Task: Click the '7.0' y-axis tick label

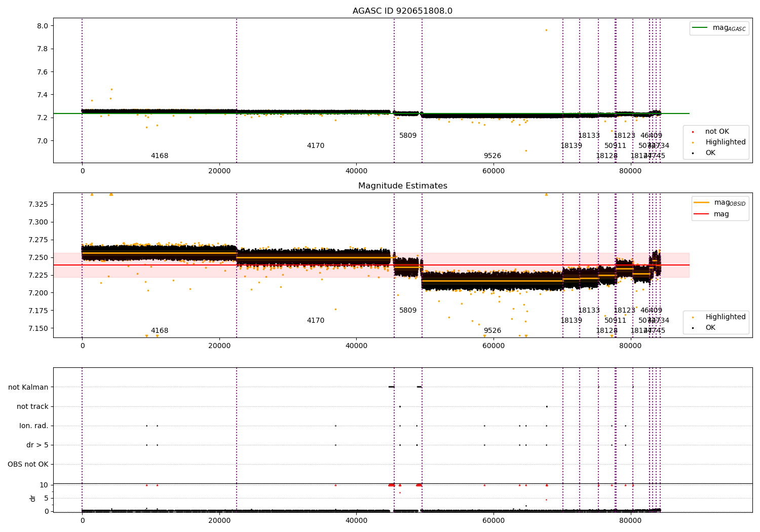Action: (43, 141)
